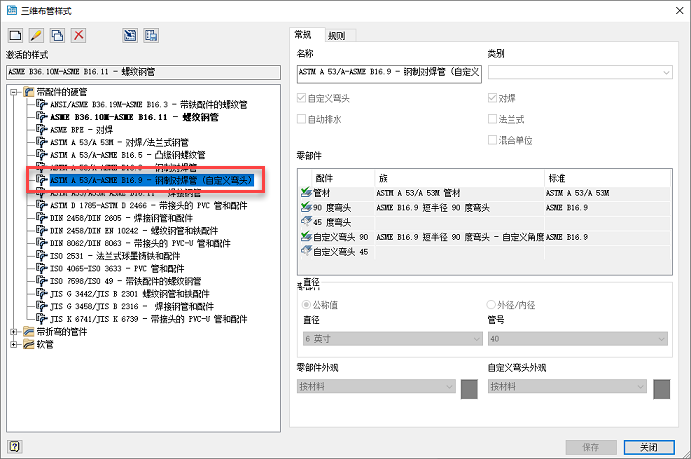Viewport: 691px width, 459px height.
Task: Select ASTM A 53/A 53M 对焊/法兰式钢管 item
Action: point(119,142)
